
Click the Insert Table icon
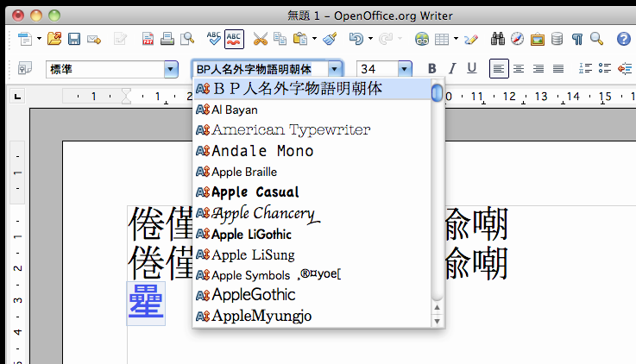[x=442, y=39]
